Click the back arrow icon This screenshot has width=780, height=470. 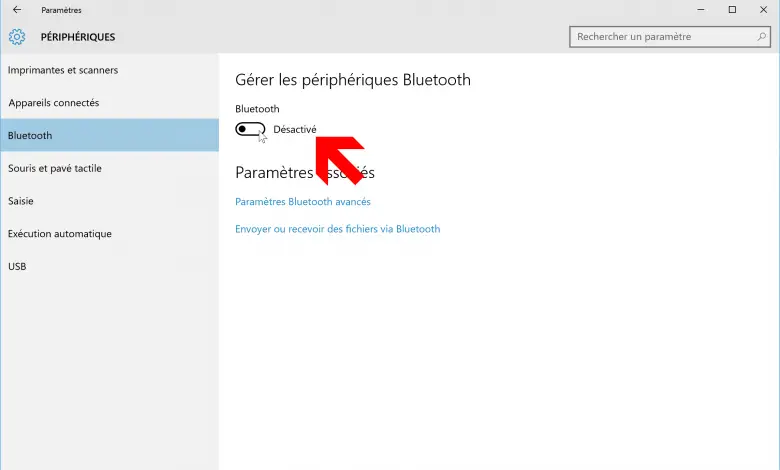(x=17, y=9)
